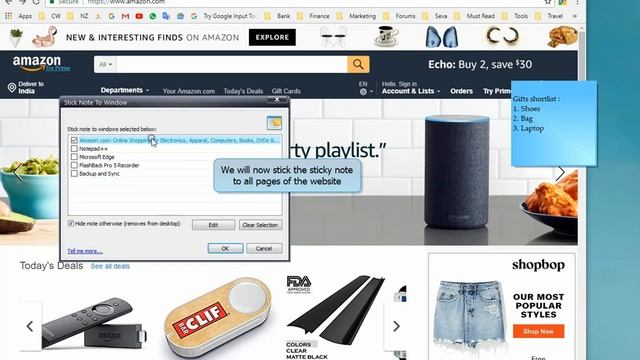Image resolution: width=640 pixels, height=360 pixels.
Task: Show more bookmarks with the overflow chevron
Action: point(575,16)
